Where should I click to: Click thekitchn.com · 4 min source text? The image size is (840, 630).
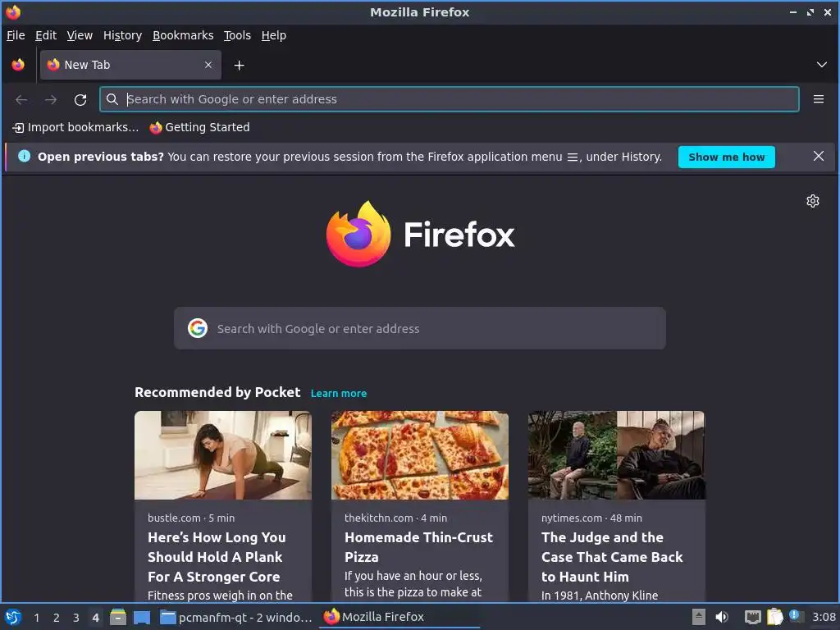click(x=396, y=518)
